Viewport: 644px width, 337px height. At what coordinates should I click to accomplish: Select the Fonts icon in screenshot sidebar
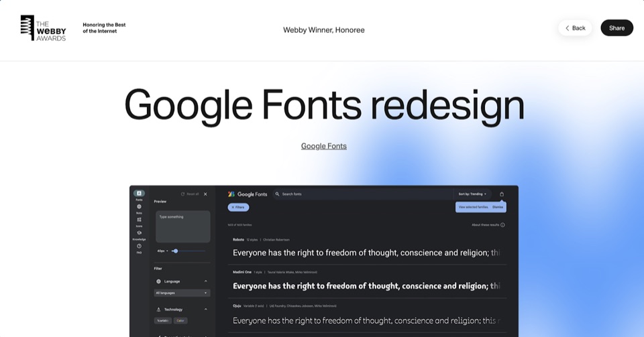point(139,194)
